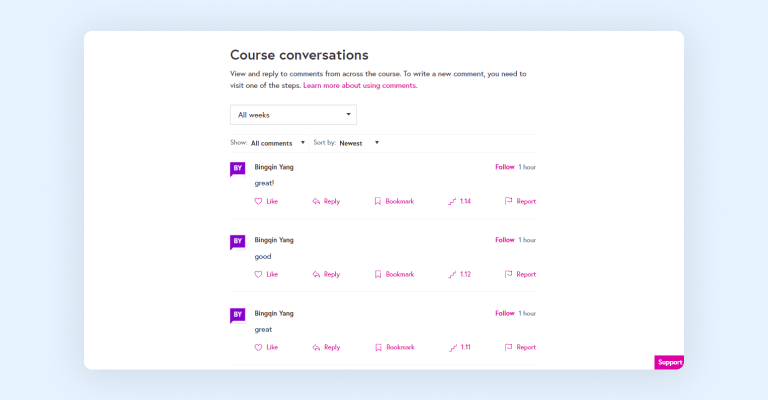Screen dimensions: 768x400
Task: Go to step 1.12 link
Action: point(465,274)
